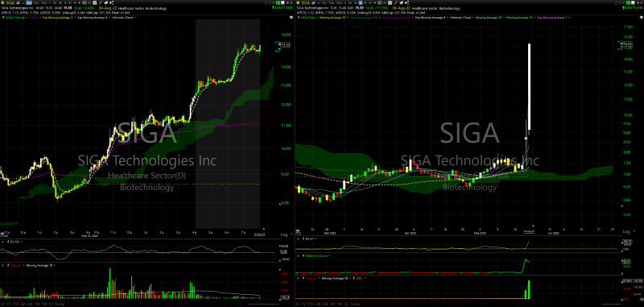Click the green square icon at right chart's top right
Image resolution: width=644 pixels, height=307 pixels.
629,2
